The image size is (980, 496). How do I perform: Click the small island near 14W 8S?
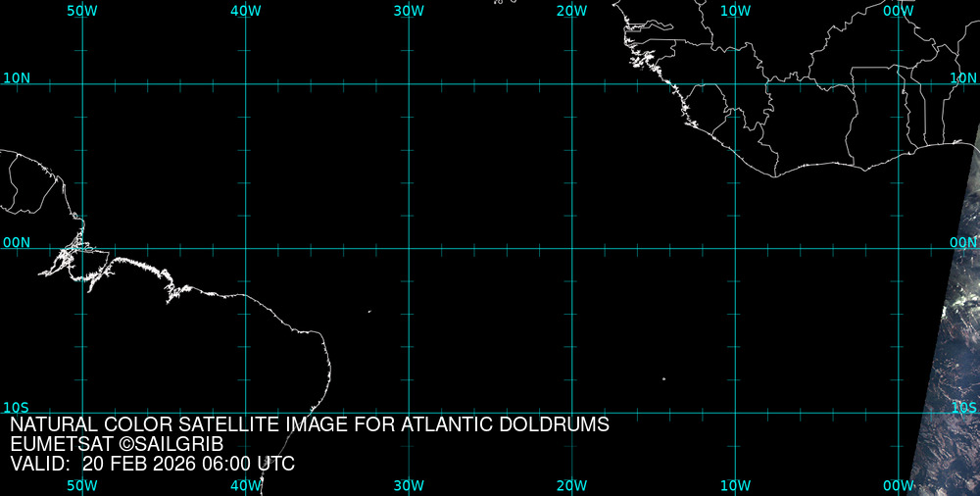663,378
